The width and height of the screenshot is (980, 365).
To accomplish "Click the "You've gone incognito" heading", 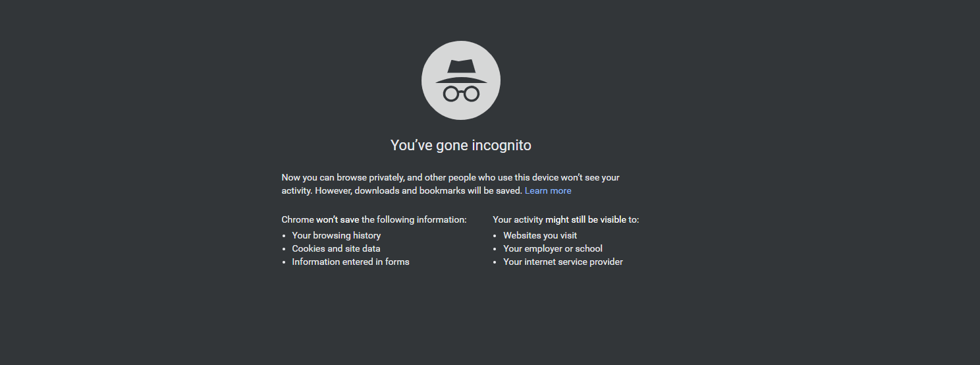I will tap(461, 145).
